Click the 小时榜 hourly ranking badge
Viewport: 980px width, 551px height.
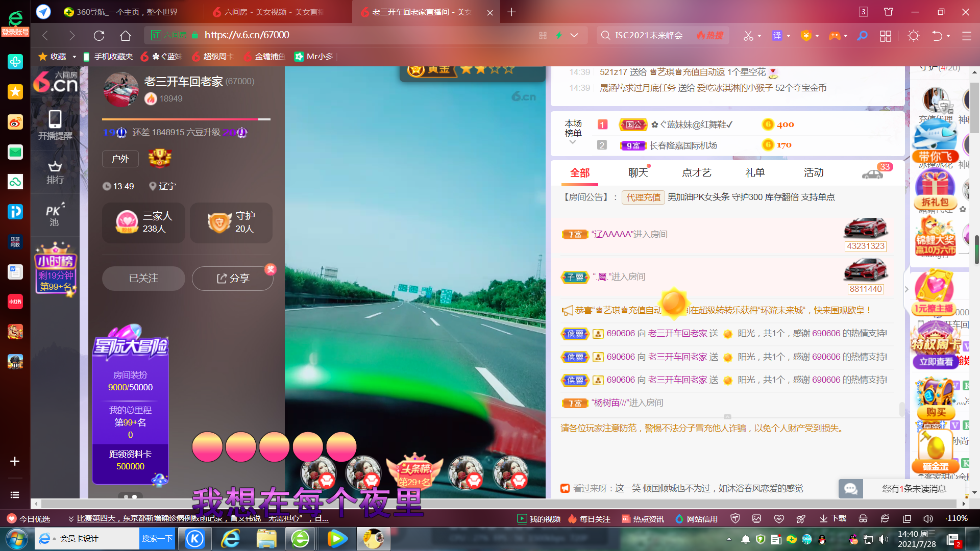coord(55,268)
